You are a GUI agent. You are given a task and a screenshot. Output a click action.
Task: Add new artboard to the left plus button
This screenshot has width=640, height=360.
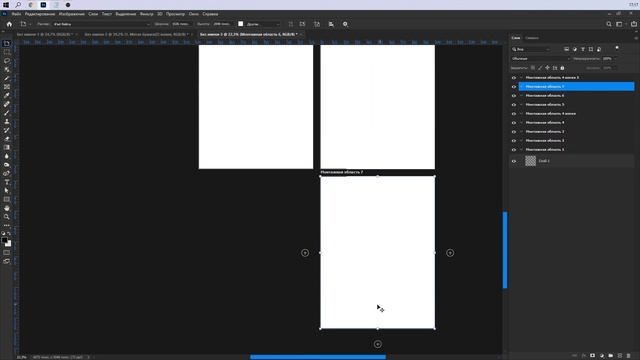coord(305,253)
